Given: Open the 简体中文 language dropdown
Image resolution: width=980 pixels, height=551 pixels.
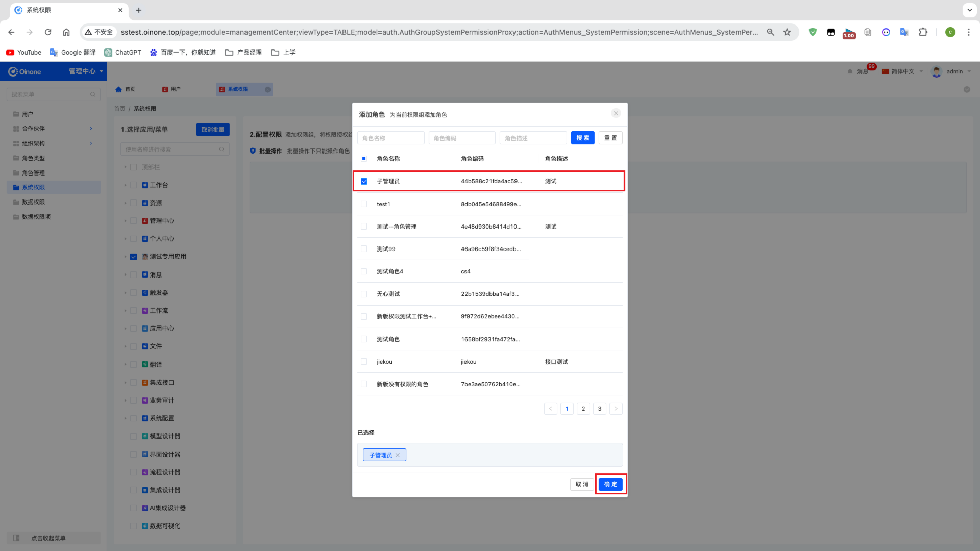Looking at the screenshot, I should point(902,71).
